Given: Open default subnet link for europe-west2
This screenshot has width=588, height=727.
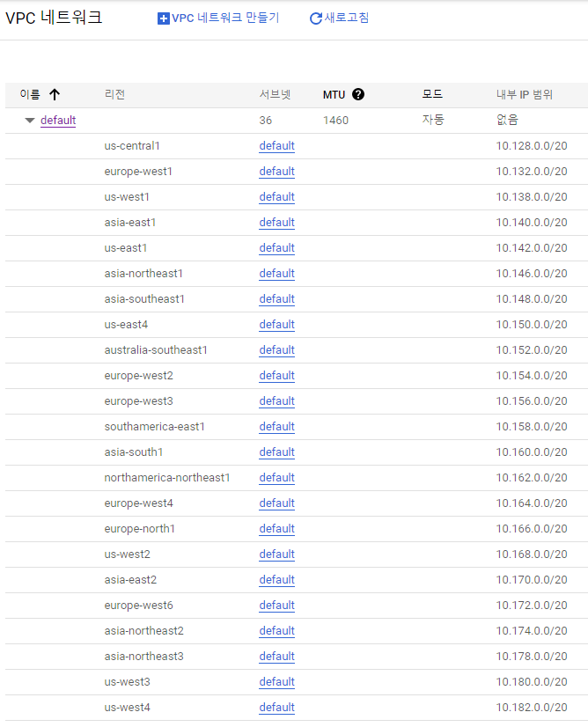Looking at the screenshot, I should pyautogui.click(x=277, y=375).
